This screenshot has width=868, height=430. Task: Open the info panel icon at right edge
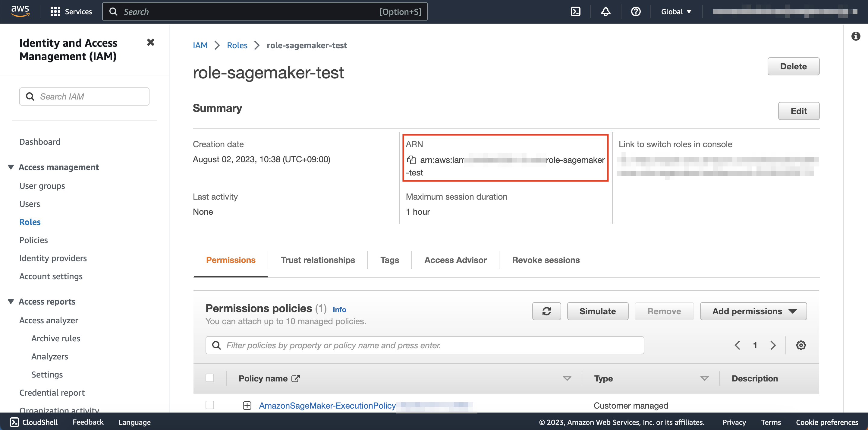click(856, 36)
